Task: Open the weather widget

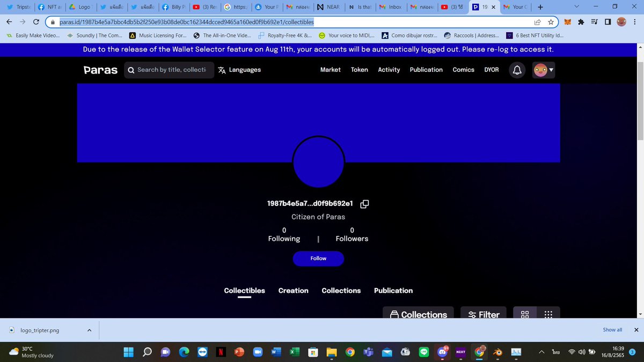Action: (x=32, y=352)
